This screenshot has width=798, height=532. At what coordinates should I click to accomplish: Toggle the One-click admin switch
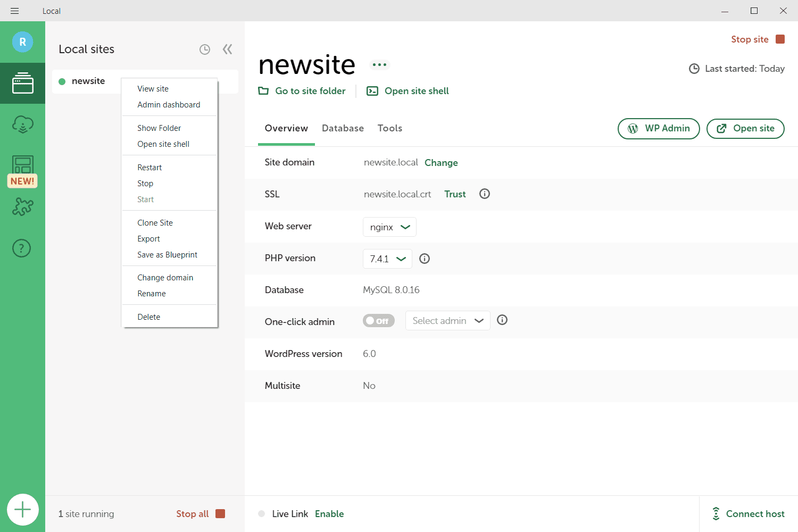click(x=379, y=321)
